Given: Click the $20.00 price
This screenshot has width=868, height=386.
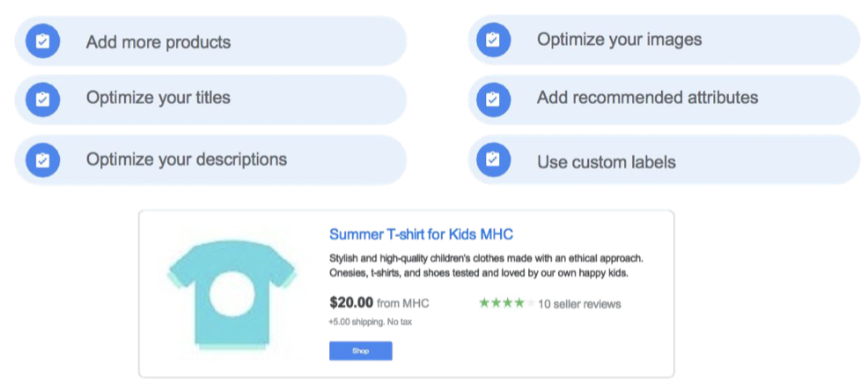Looking at the screenshot, I should (x=351, y=302).
